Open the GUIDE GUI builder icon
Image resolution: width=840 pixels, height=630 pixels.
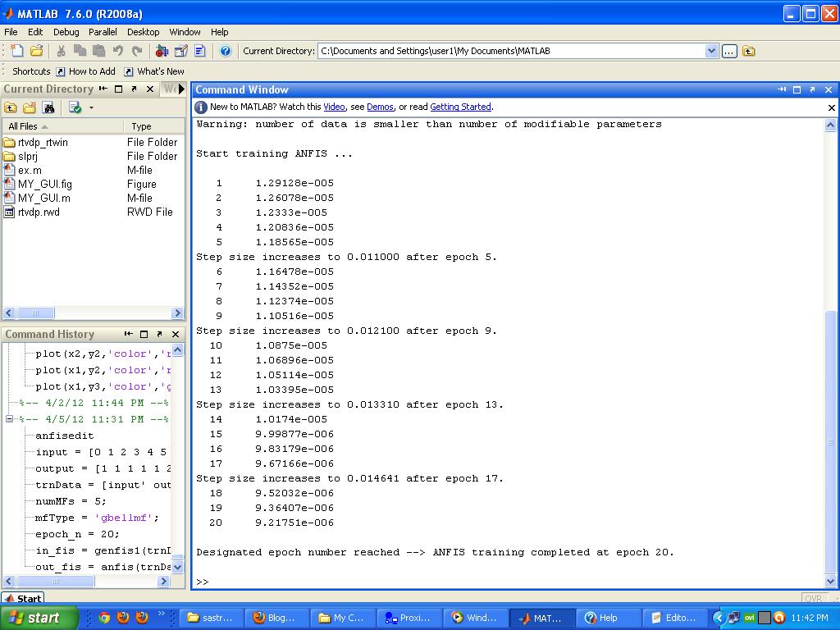(x=181, y=51)
